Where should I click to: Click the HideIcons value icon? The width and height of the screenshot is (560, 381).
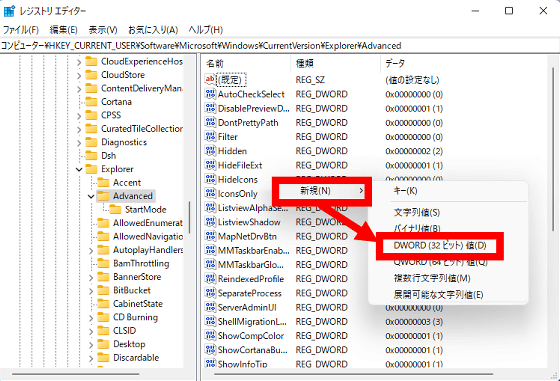click(x=210, y=179)
